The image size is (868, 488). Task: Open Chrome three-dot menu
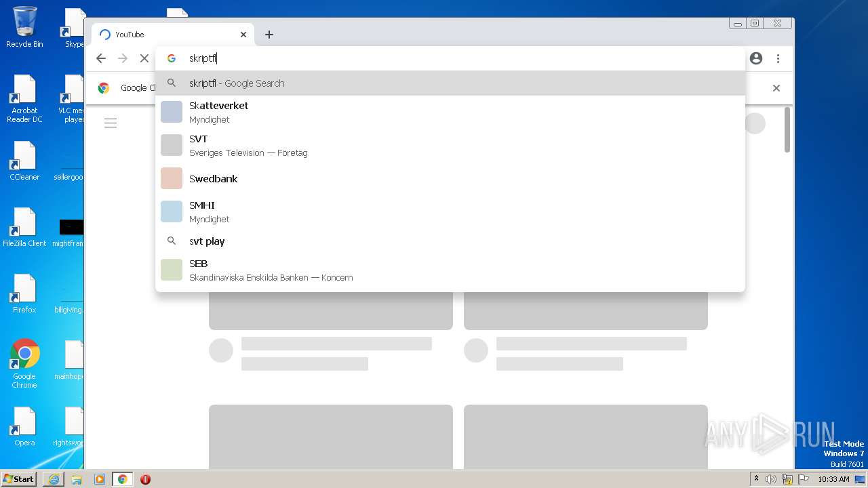(x=778, y=58)
